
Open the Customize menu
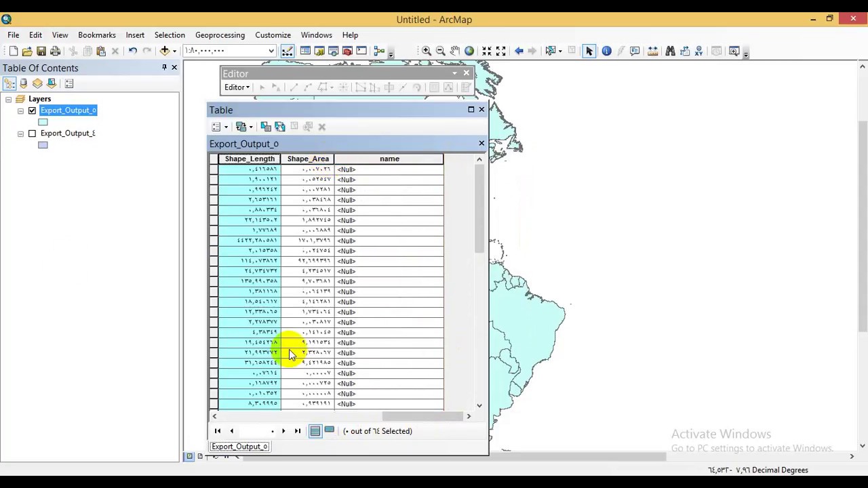point(273,35)
